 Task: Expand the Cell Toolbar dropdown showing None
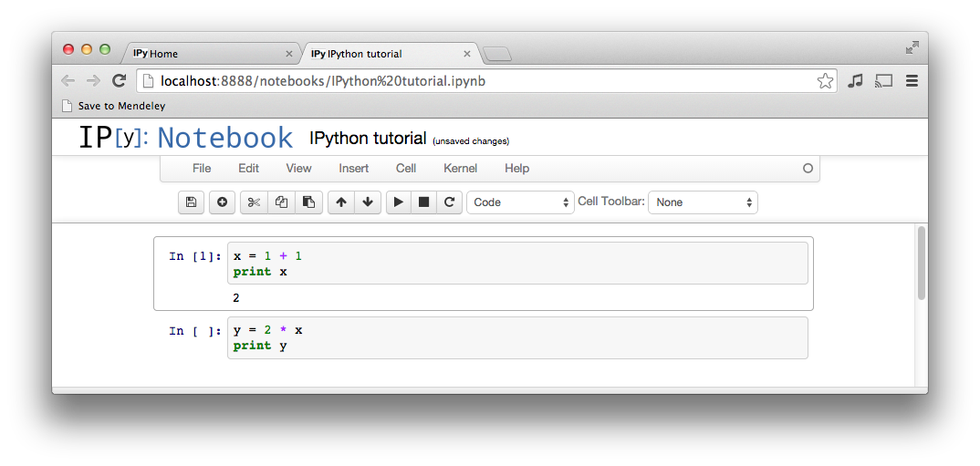(x=703, y=202)
